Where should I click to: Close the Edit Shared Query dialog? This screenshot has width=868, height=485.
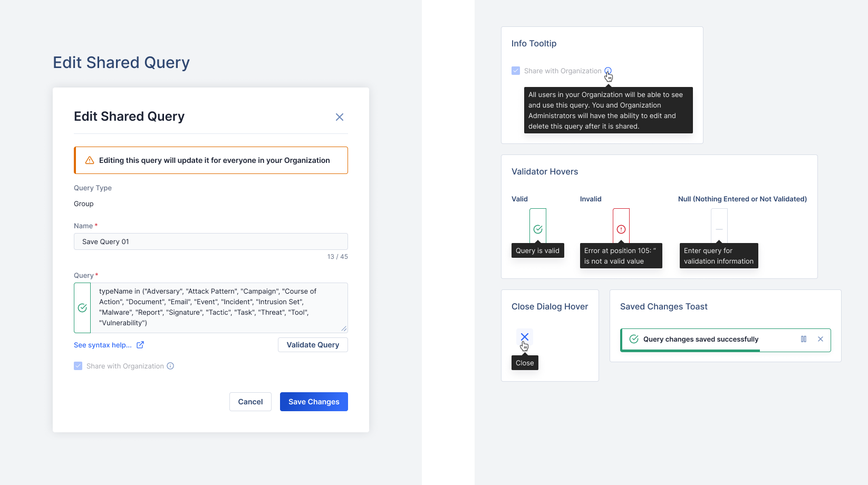click(340, 117)
